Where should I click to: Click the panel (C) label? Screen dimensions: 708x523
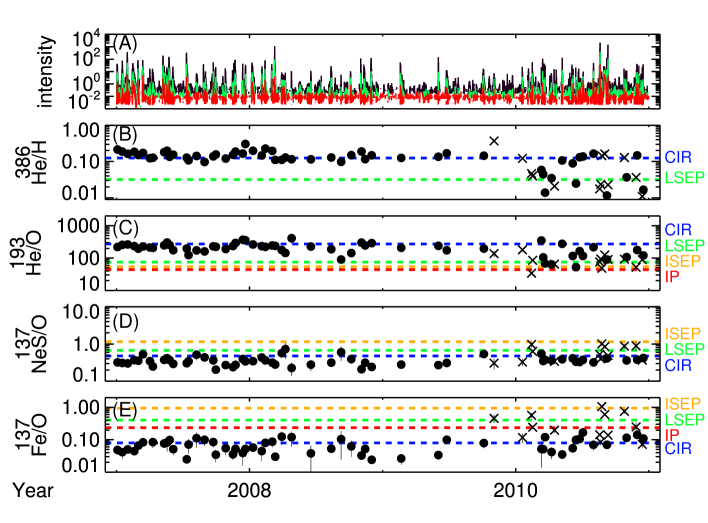tap(126, 227)
